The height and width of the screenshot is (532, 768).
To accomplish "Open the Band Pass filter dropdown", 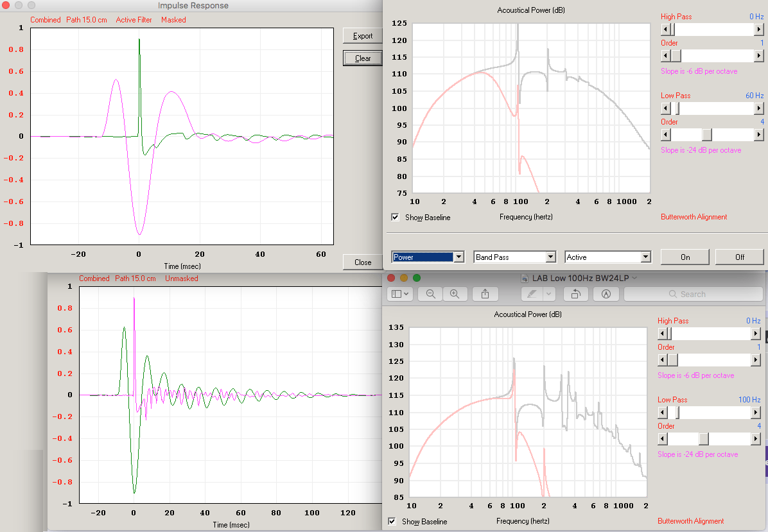I will [550, 257].
